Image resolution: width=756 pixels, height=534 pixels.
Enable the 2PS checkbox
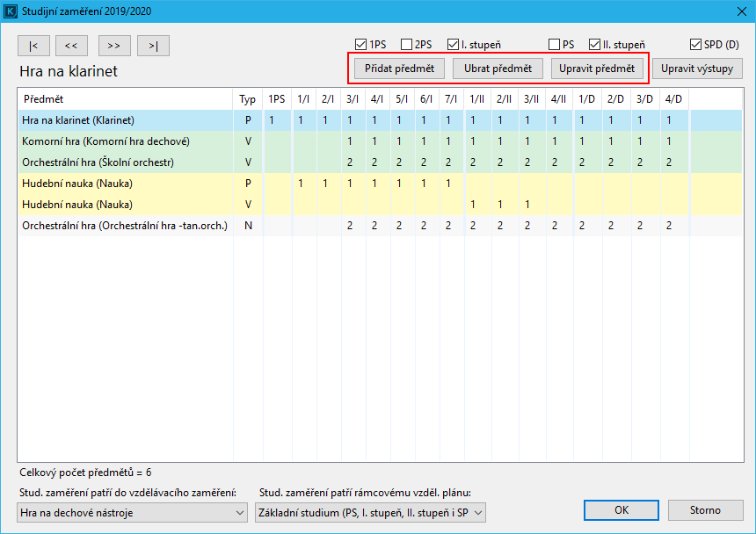(x=406, y=44)
